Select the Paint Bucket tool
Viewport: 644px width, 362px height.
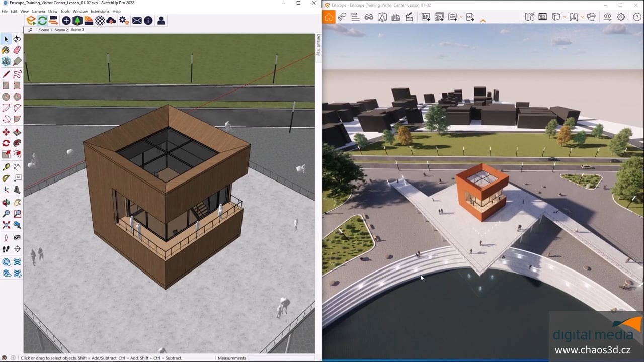point(6,50)
